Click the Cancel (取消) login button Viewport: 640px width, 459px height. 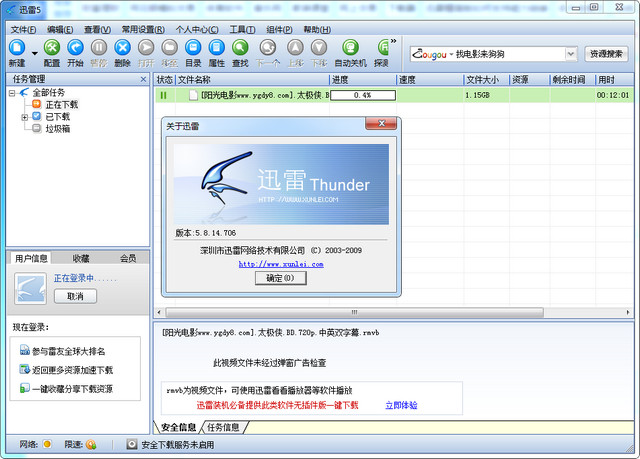click(x=76, y=296)
